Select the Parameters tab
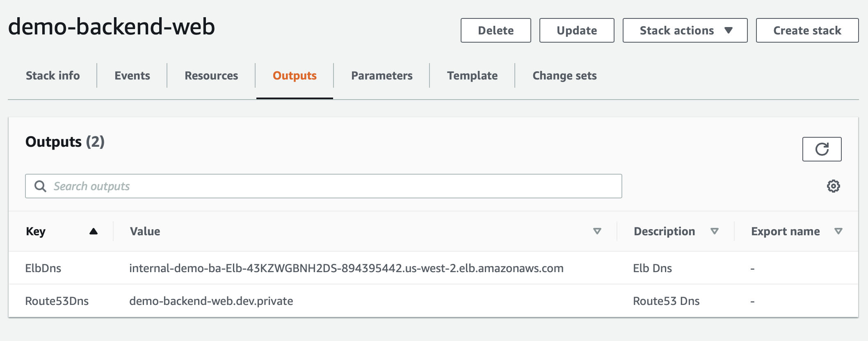This screenshot has height=341, width=868. click(381, 76)
